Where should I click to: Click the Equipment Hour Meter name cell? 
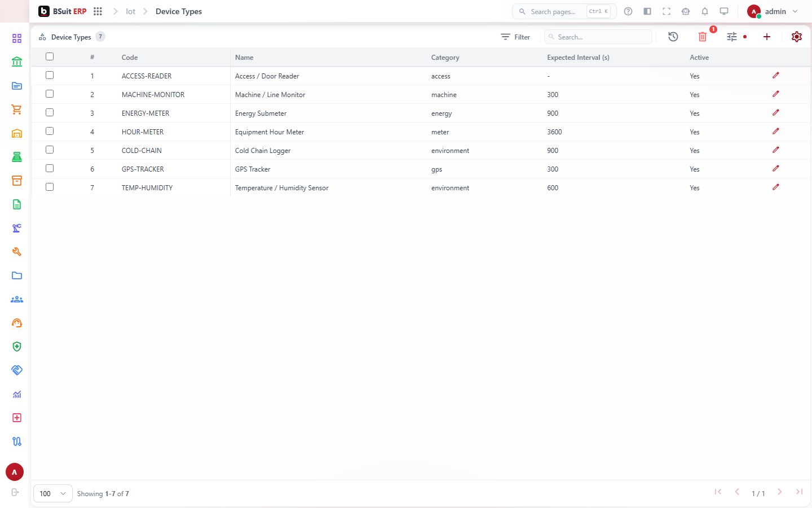tap(270, 132)
